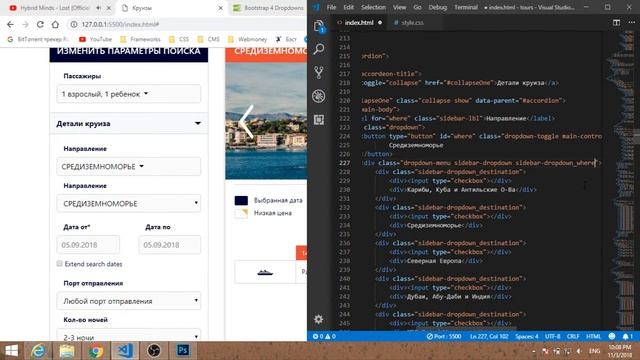Open Photoshop from taskbar

pyautogui.click(x=183, y=351)
